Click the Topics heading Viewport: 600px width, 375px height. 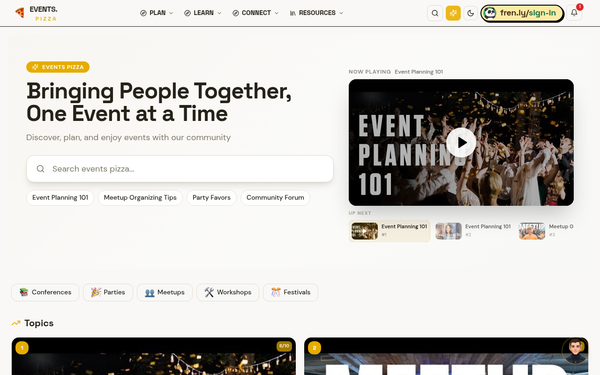pos(39,323)
